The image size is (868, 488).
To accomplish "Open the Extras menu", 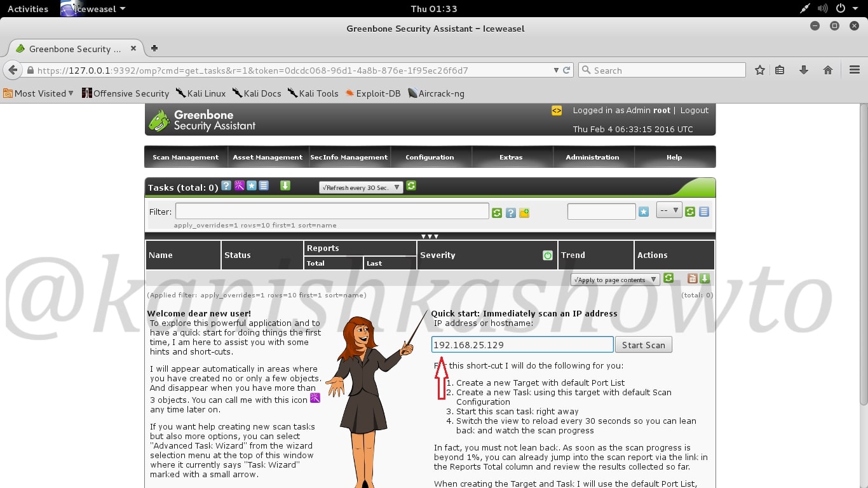I will 511,157.
